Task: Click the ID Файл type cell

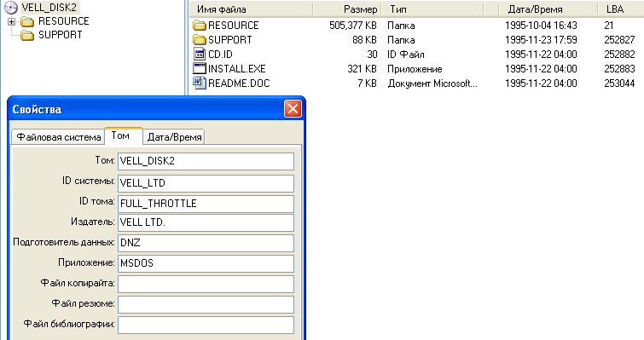Action: point(406,55)
